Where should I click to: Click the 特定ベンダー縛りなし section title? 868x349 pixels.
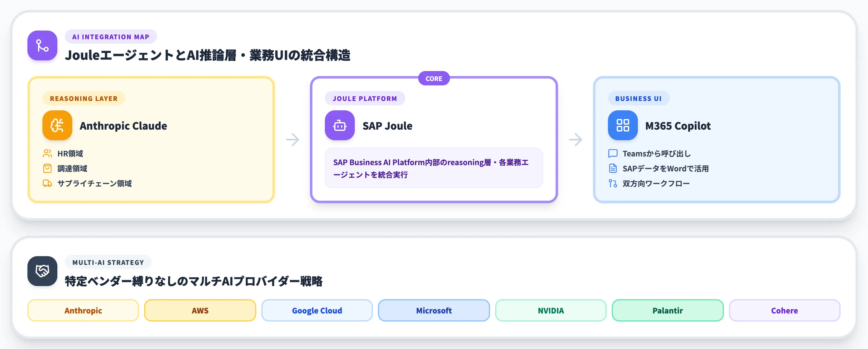tap(194, 281)
